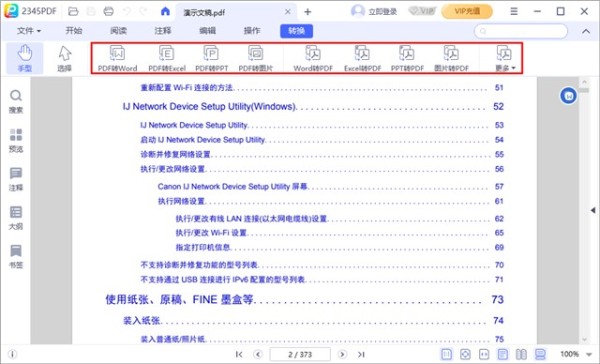Viewport: 600px width, 364px height.
Task: Go to the home page icon
Action: click(165, 11)
